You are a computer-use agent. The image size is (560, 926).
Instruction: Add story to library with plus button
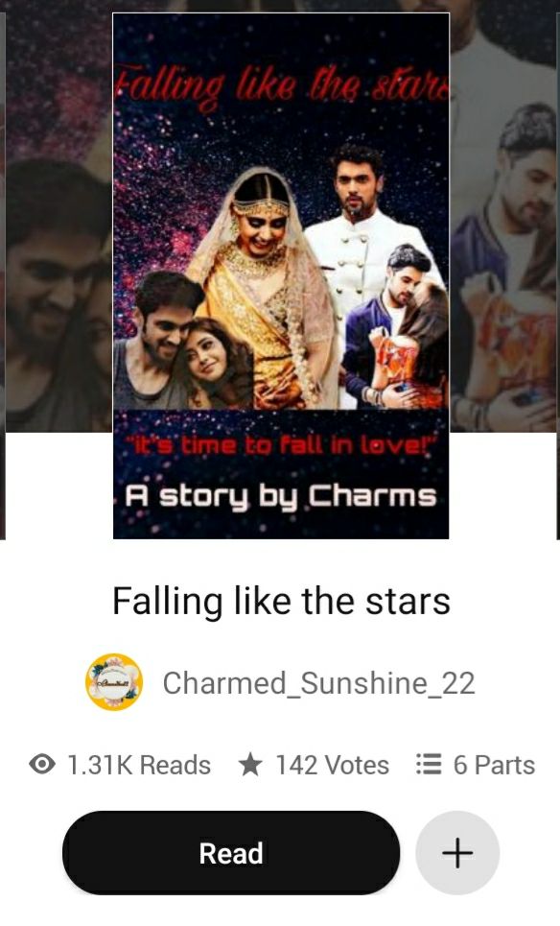pos(457,853)
